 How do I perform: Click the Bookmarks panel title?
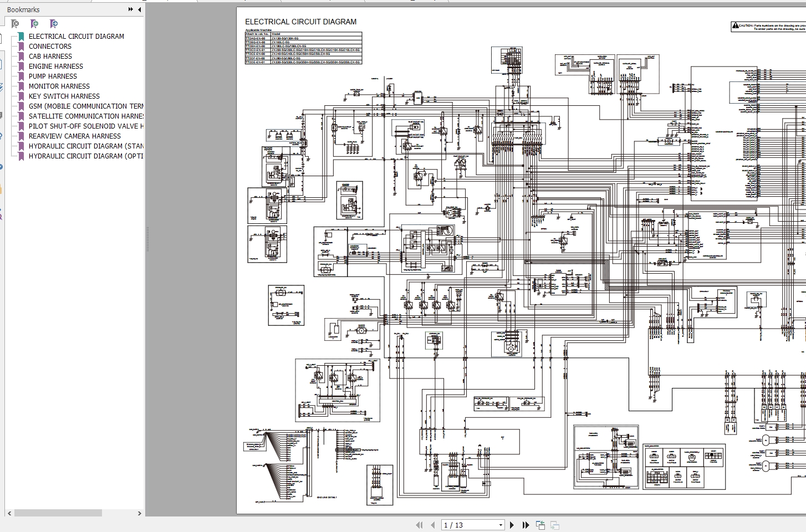click(23, 9)
